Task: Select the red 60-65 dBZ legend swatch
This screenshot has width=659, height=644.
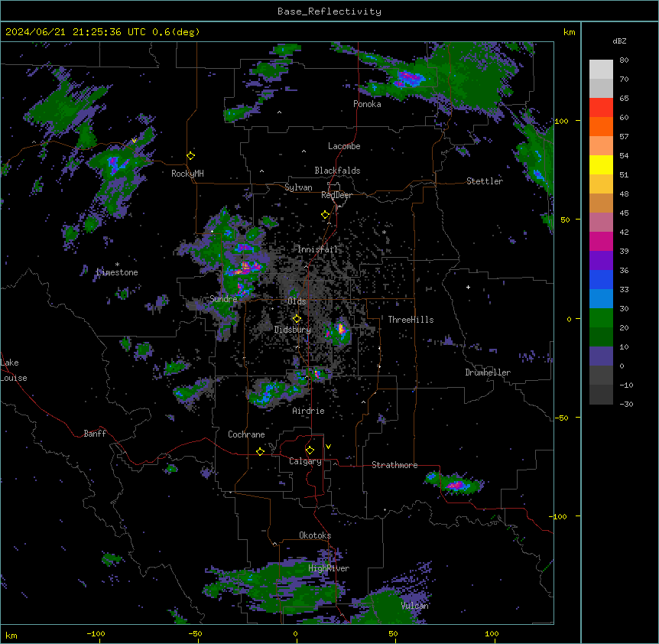Action: pos(601,108)
